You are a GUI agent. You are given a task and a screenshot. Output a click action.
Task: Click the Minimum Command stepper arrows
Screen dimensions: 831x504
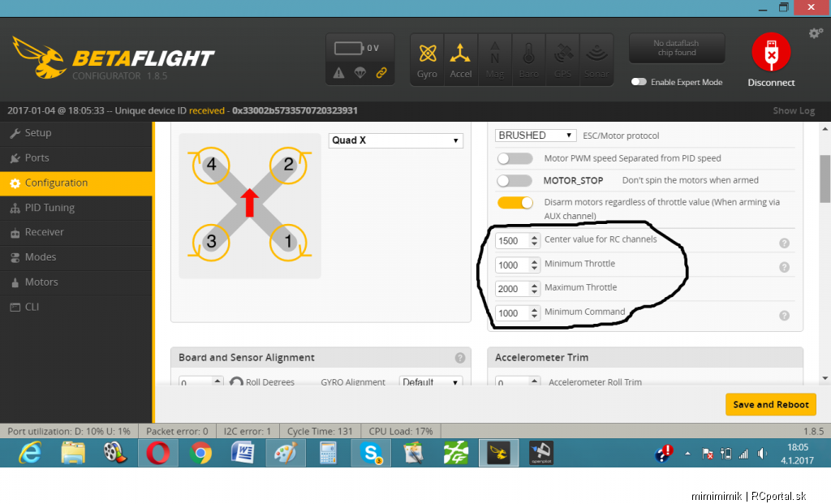[534, 313]
